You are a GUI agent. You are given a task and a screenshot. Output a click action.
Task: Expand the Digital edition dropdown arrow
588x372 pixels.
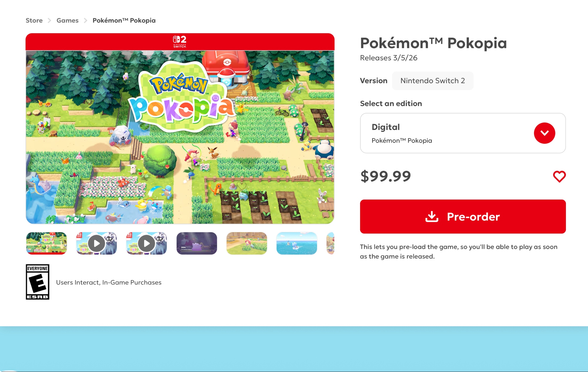544,133
